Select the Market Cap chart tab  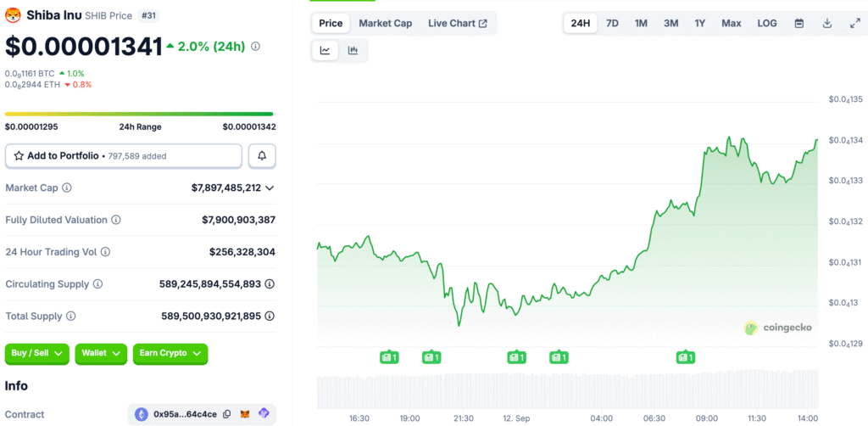point(386,23)
